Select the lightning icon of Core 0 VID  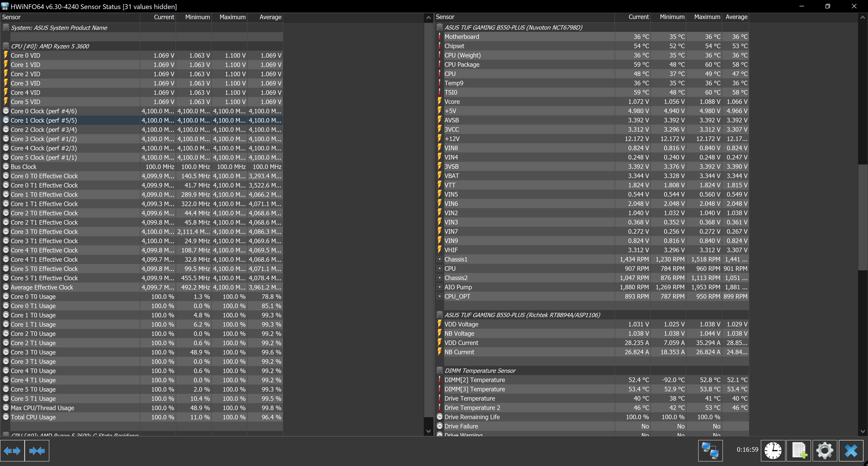[6, 55]
